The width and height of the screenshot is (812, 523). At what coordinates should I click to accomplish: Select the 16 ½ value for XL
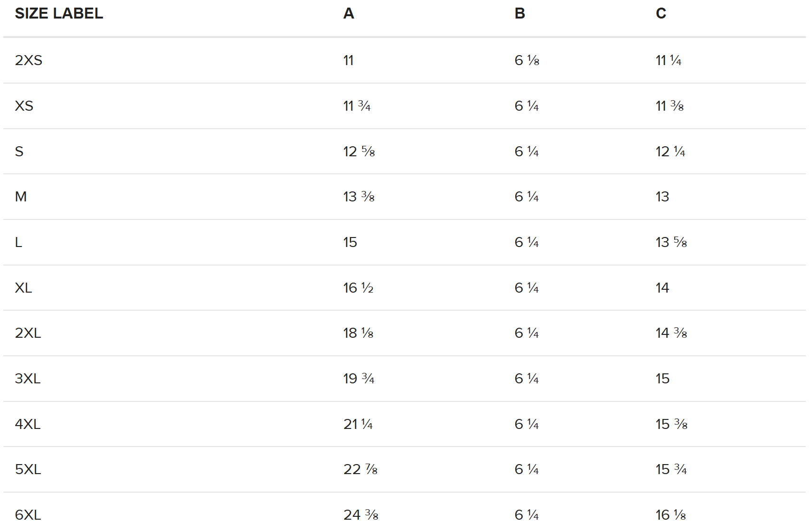tap(358, 288)
